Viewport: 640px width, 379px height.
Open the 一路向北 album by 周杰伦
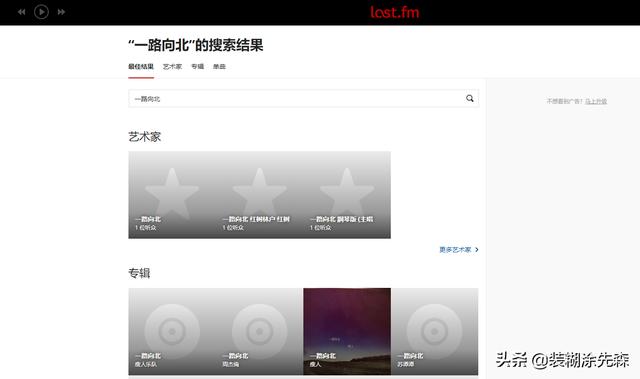(x=260, y=332)
